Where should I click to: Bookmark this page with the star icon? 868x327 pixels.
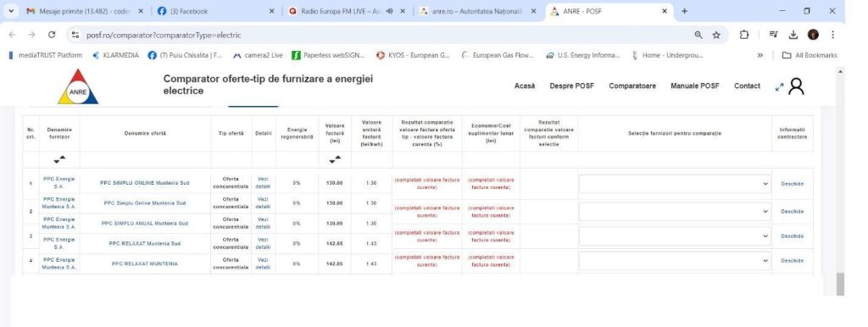click(x=716, y=35)
